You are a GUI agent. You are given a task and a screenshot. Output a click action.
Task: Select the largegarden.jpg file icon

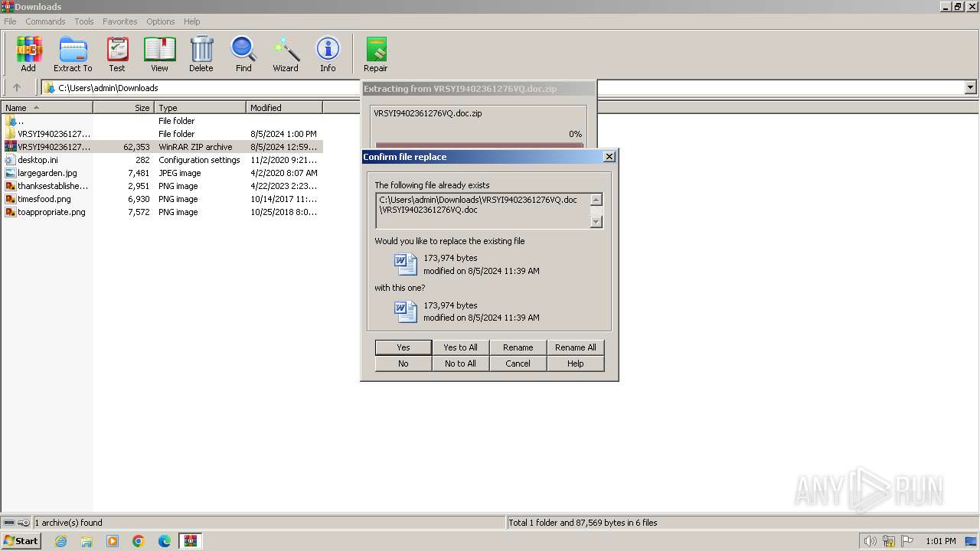[11, 173]
